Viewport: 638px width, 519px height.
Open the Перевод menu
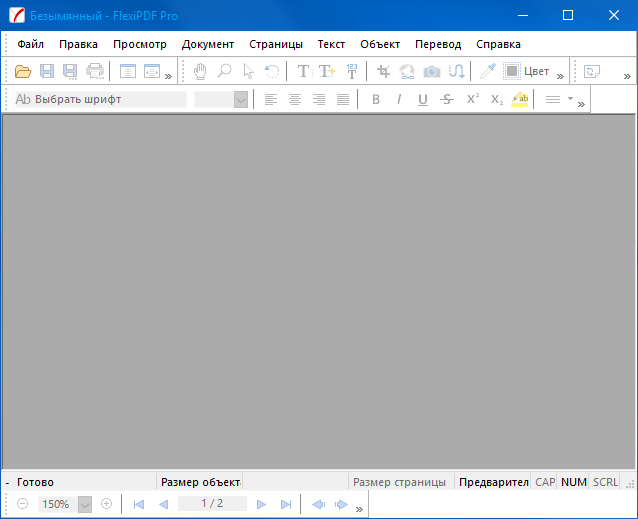click(x=438, y=44)
